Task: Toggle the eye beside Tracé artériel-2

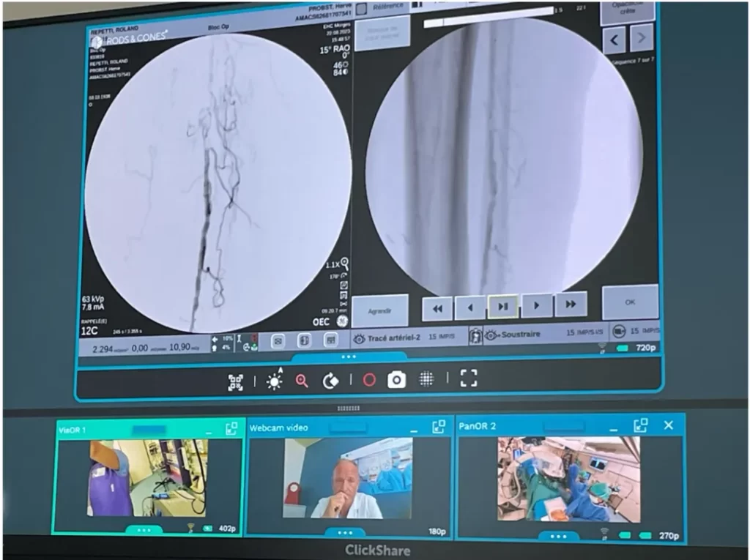Action: 359,339
